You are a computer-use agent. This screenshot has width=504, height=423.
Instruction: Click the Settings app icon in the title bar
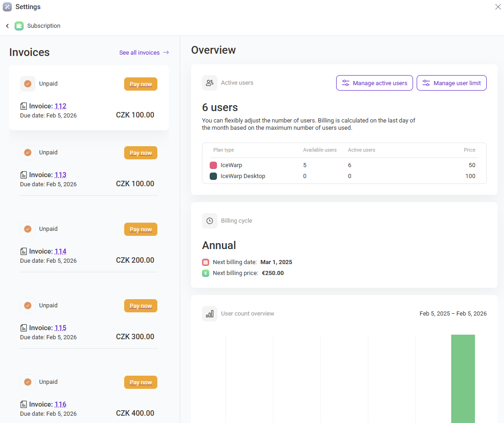click(x=6, y=7)
